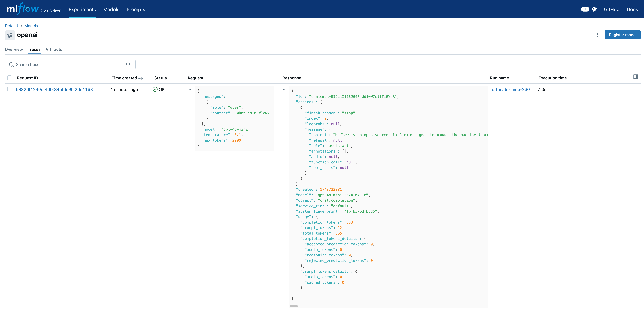
Task: Click the search info icon
Action: 128,64
